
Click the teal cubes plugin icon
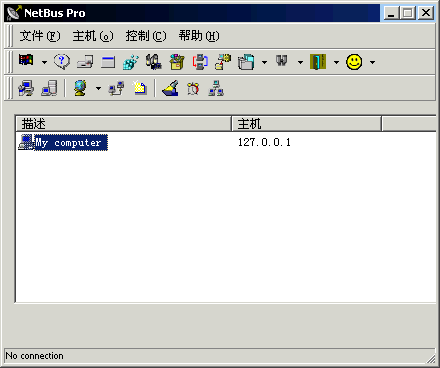(131, 62)
